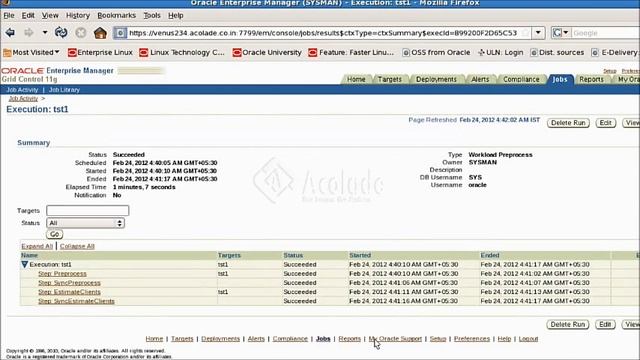This screenshot has height=360, width=640.
Task: Open the back/forward history dropdown arrow
Action: (x=45, y=33)
